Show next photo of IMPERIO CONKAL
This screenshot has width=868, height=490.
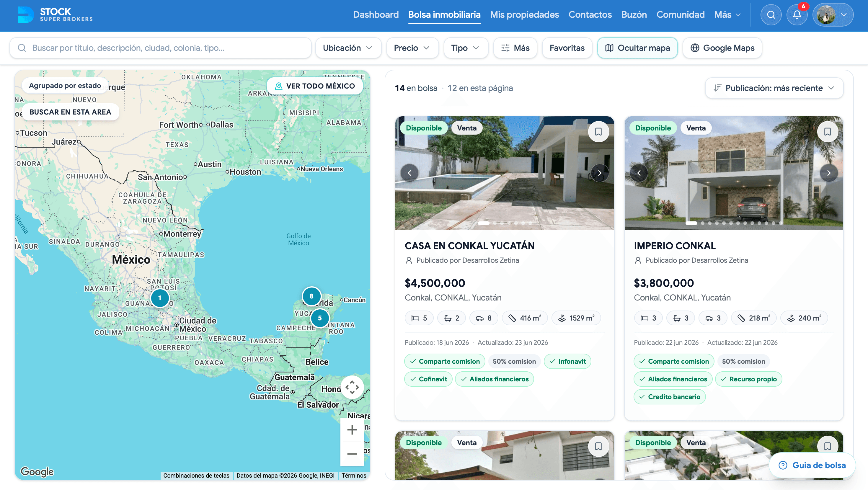[x=828, y=173]
